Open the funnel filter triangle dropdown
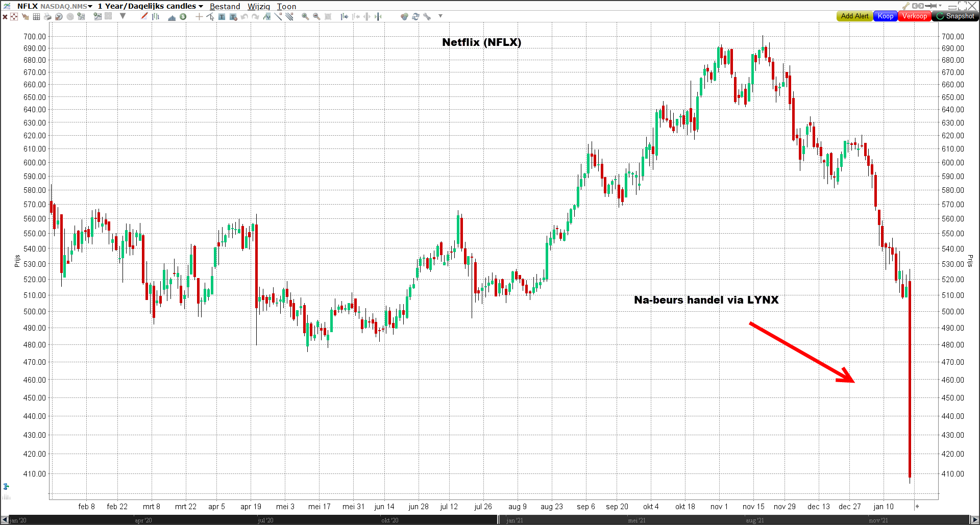This screenshot has height=525, width=980. click(x=122, y=16)
